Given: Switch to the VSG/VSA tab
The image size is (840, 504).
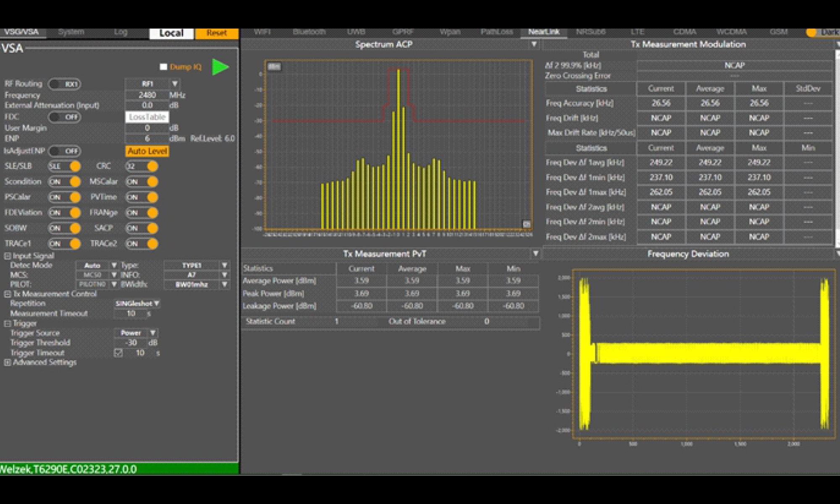Looking at the screenshot, I should pos(21,32).
